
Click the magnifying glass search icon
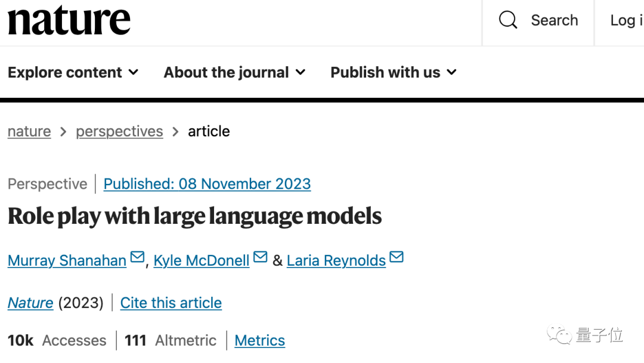[x=508, y=20]
